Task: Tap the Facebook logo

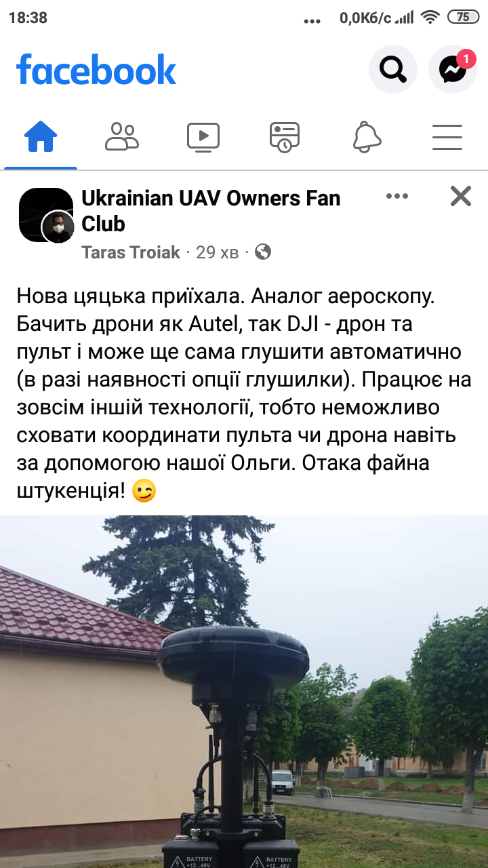Action: click(x=96, y=69)
